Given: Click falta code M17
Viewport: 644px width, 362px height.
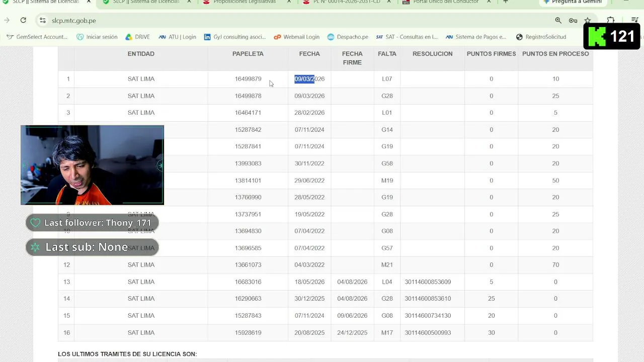Looking at the screenshot, I should click(387, 333).
